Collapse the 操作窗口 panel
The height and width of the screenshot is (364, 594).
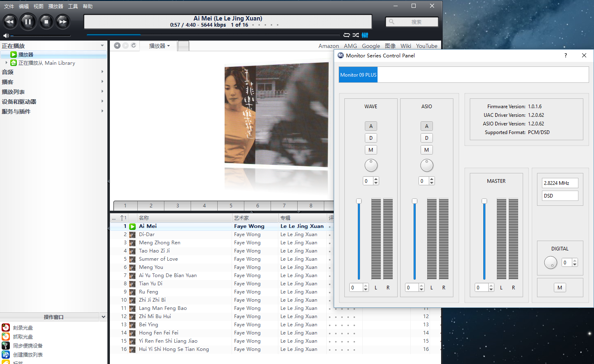point(103,317)
